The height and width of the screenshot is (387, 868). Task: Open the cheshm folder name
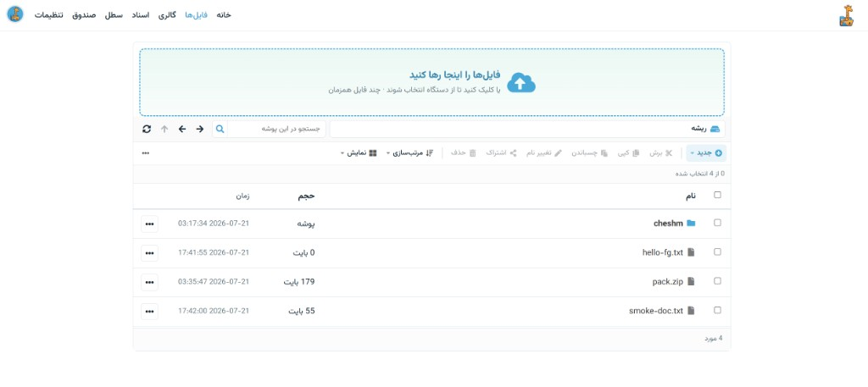point(668,224)
